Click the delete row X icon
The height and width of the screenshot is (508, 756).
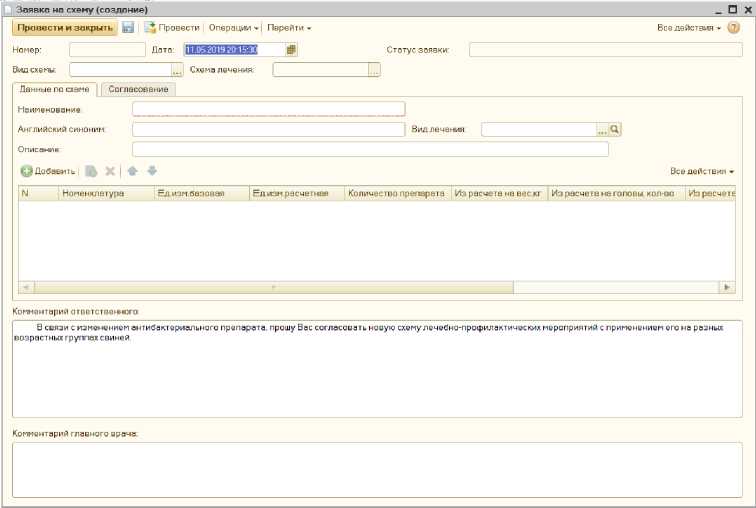111,171
